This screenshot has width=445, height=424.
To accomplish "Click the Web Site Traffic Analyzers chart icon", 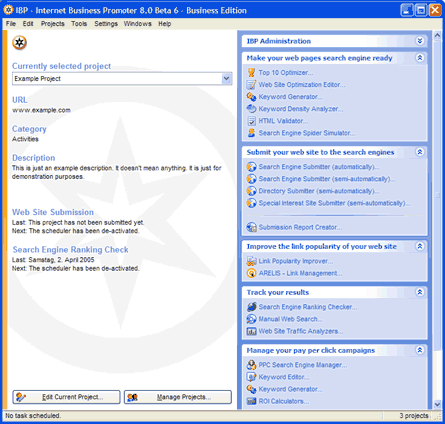I will click(x=251, y=331).
